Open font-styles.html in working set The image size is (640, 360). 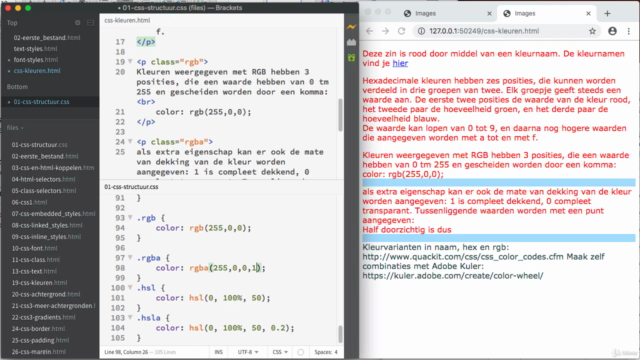pos(36,60)
